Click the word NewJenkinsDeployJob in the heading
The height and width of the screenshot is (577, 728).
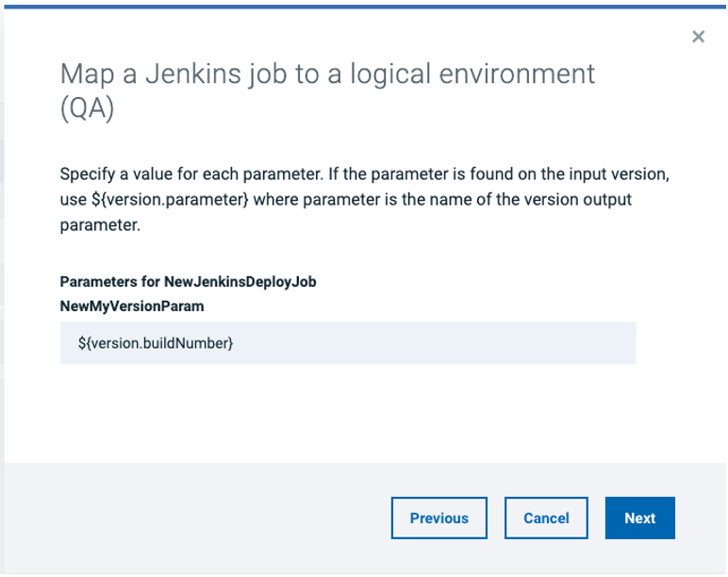240,282
